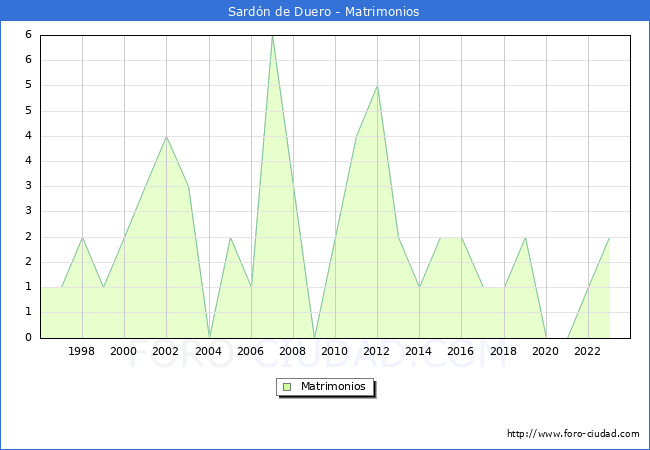Click the x-axis label 2018
Image resolution: width=650 pixels, height=450 pixels.
(504, 351)
